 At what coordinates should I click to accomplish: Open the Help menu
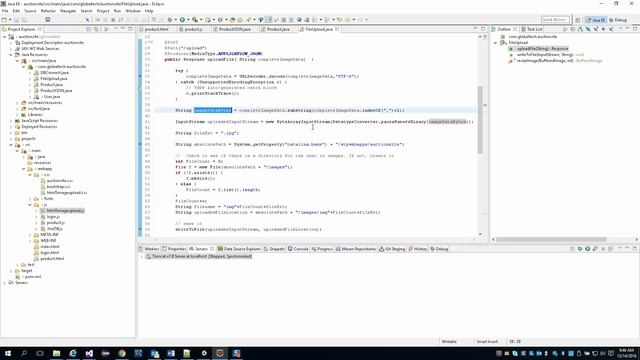coord(149,11)
